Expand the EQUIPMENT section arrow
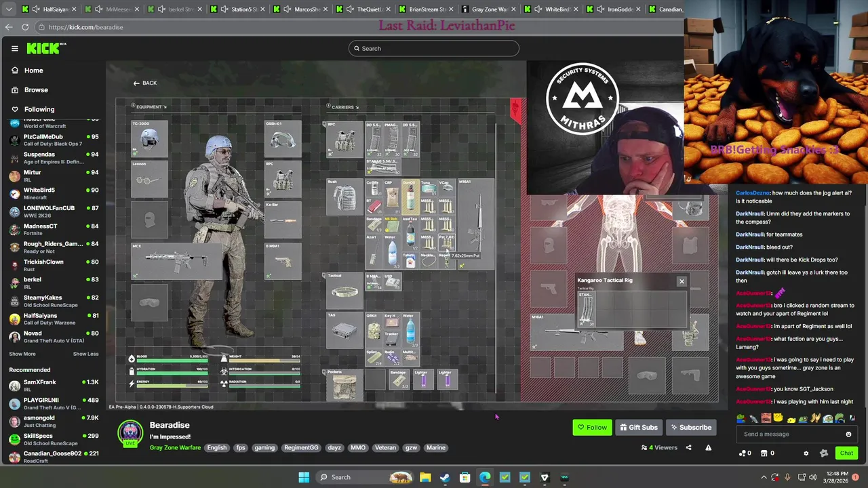This screenshot has width=868, height=488. (x=165, y=107)
